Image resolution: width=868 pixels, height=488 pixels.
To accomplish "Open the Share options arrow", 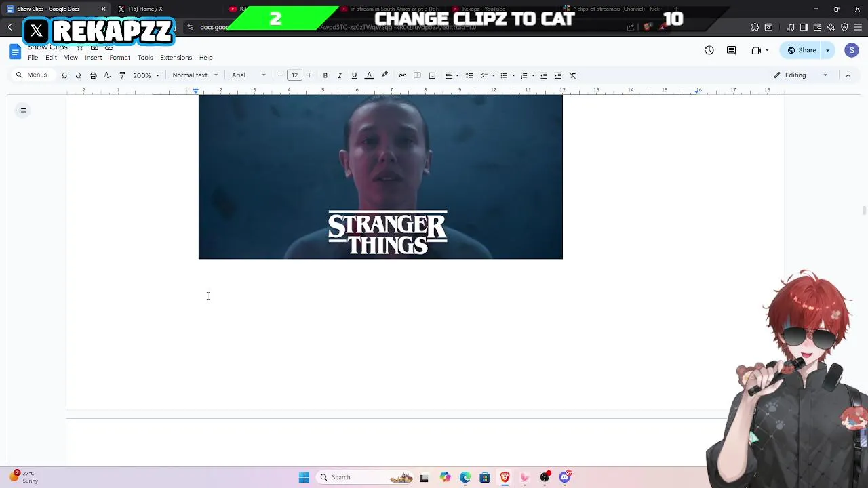I will (827, 50).
